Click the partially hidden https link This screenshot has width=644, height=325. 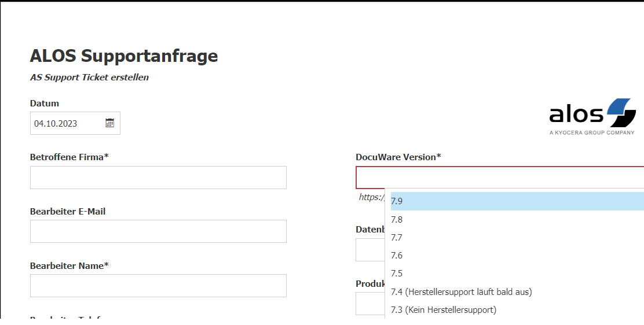point(371,197)
